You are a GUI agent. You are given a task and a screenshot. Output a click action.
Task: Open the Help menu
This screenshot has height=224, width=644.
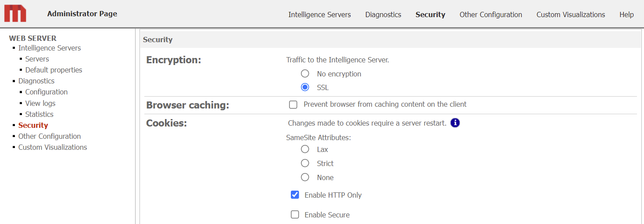coord(626,14)
